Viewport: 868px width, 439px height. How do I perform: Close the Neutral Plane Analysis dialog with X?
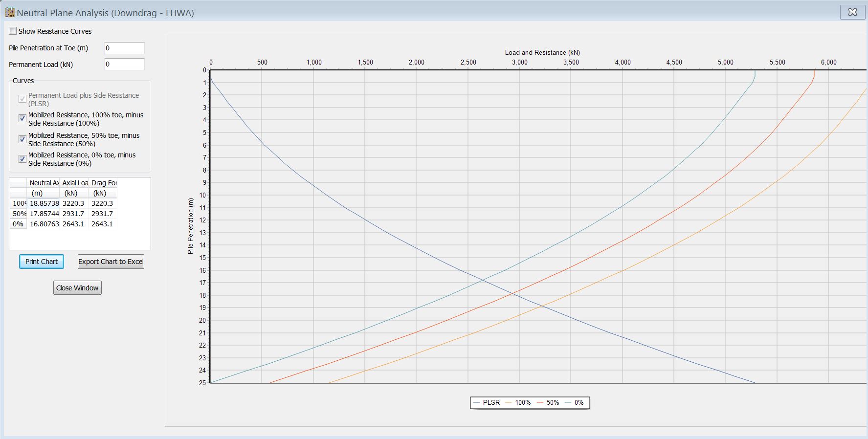852,12
